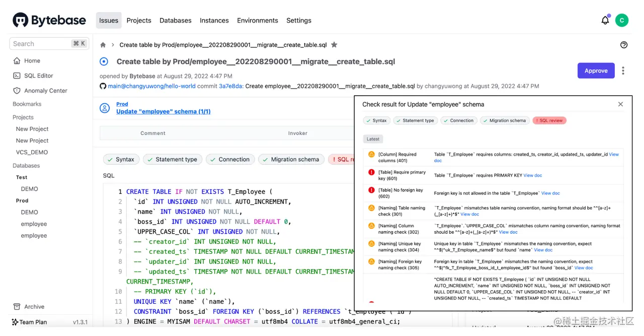Select the Latest tag in dialog

coord(373,139)
